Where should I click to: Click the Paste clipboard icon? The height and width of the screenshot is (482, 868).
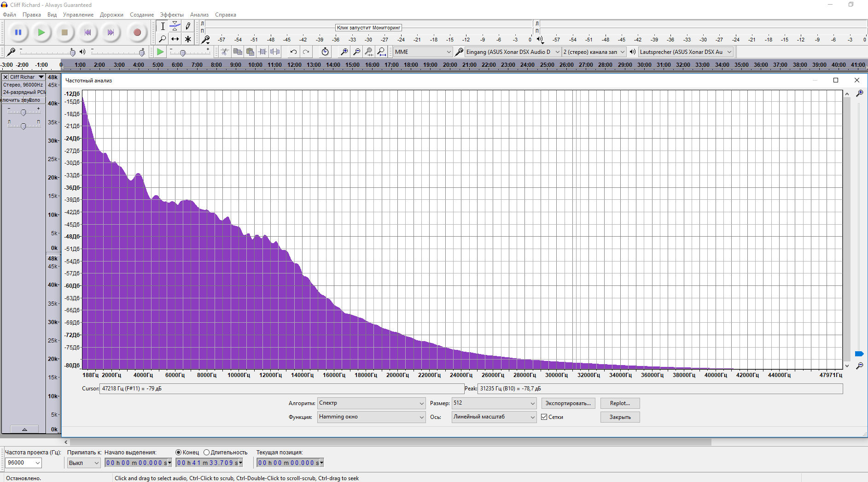pos(250,52)
